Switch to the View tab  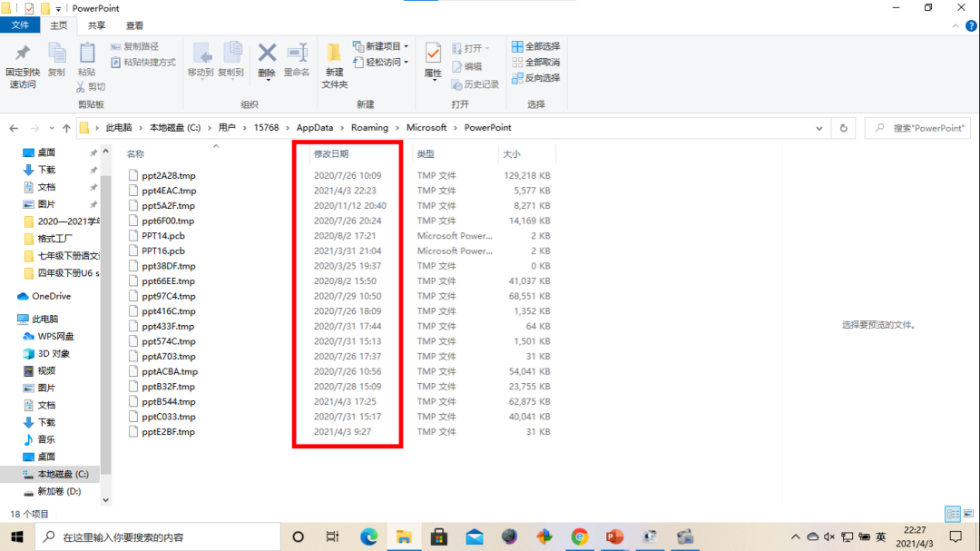click(134, 25)
